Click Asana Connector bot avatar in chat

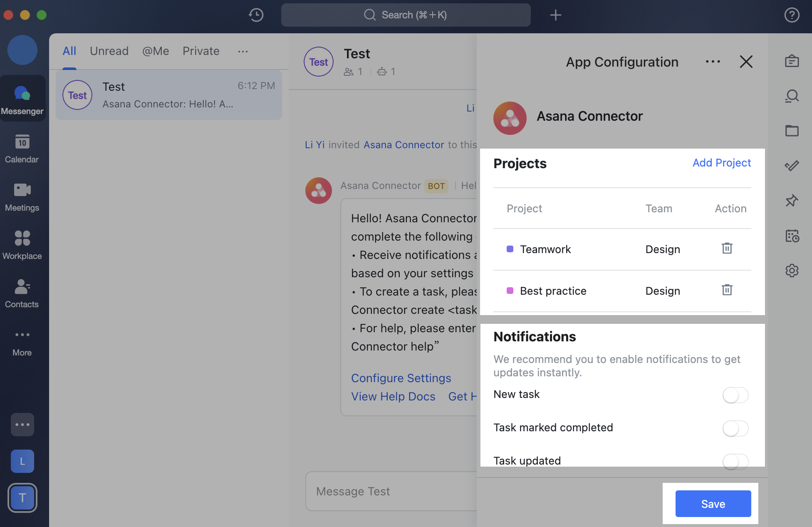319,191
